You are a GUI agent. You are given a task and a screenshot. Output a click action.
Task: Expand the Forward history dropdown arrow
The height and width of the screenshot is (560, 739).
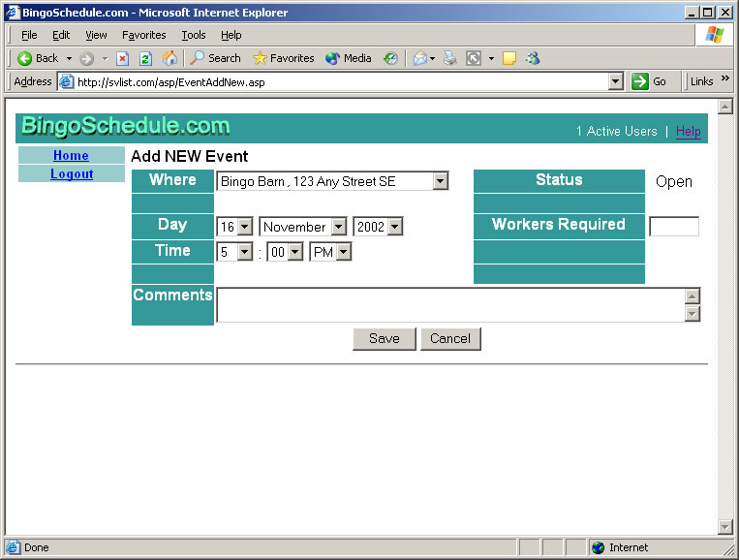click(x=106, y=58)
